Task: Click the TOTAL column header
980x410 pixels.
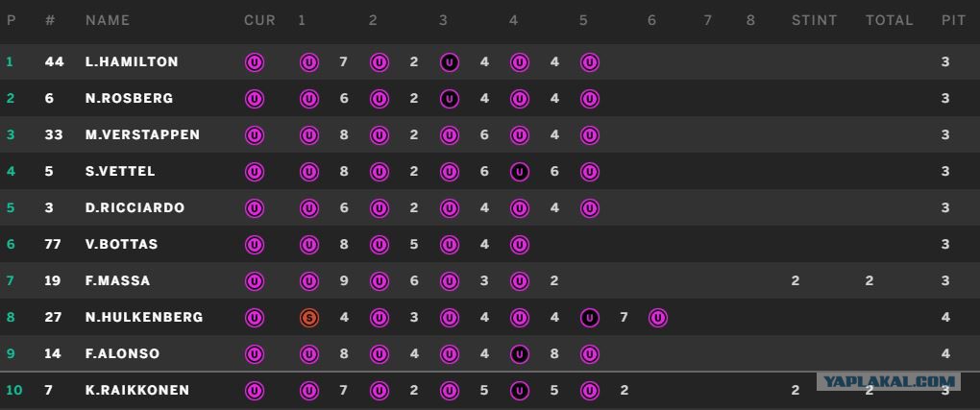Action: (890, 20)
